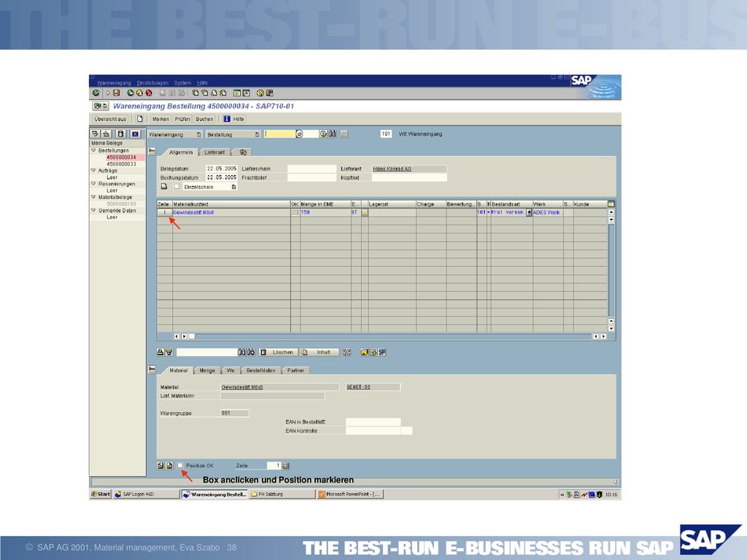Switch to FH Salzburg folder in taskbar
The image size is (747, 560).
click(x=282, y=494)
